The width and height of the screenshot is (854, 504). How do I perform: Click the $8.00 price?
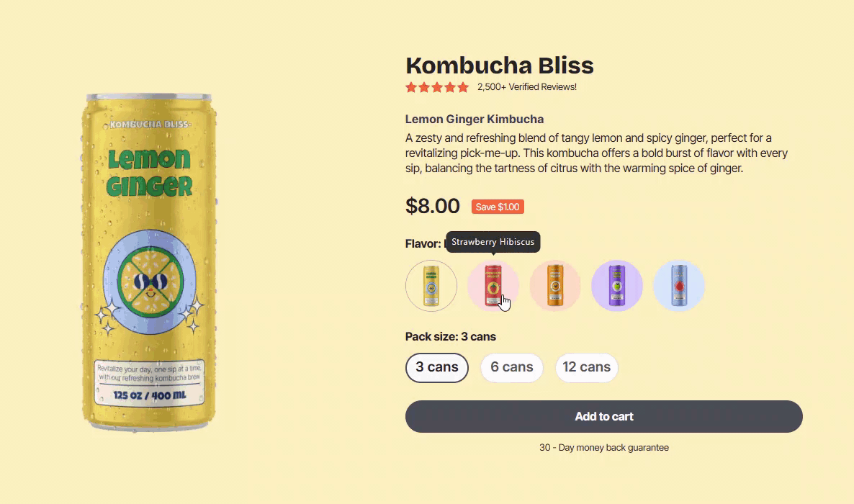[x=433, y=206]
